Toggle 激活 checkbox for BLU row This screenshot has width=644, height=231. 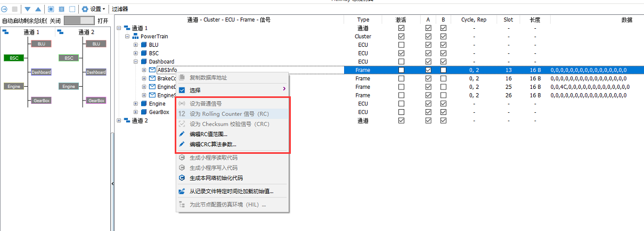point(401,45)
